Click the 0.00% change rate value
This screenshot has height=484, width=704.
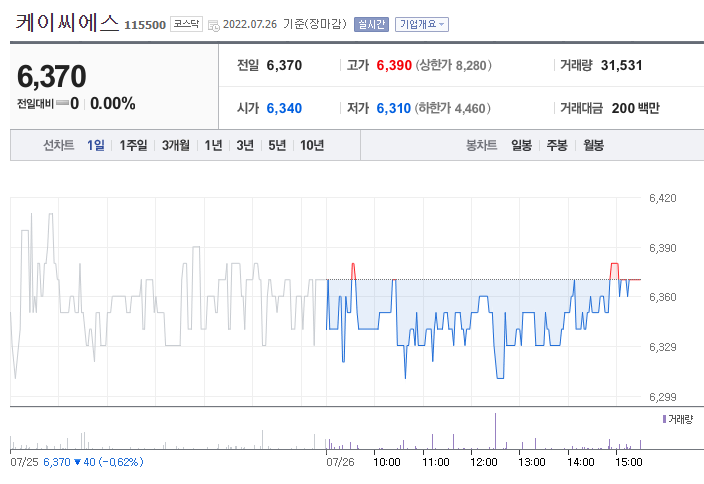(113, 103)
